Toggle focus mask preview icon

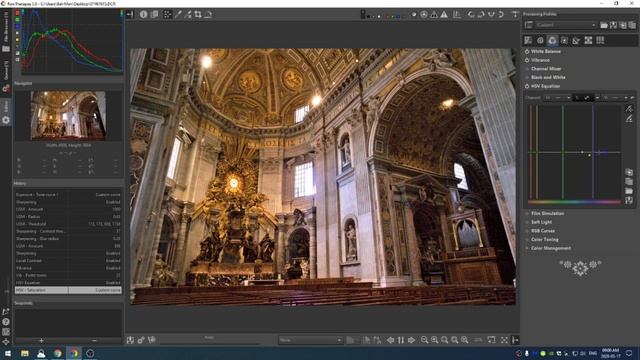point(424,14)
